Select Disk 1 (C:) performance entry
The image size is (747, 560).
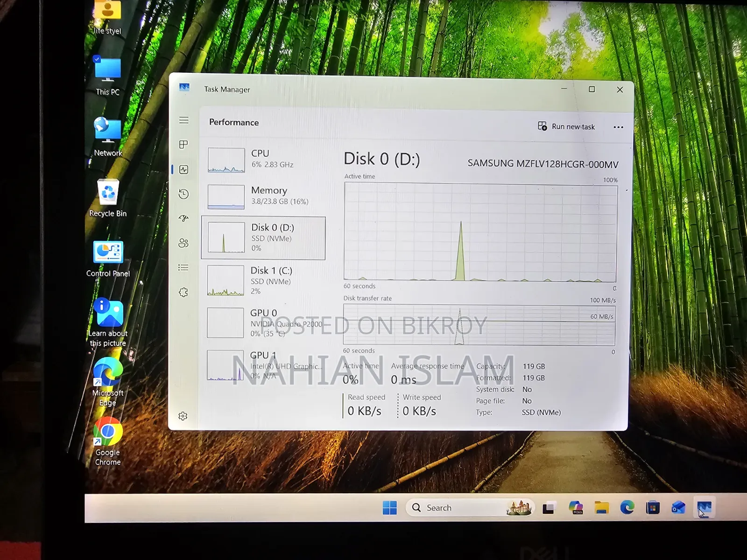point(263,280)
